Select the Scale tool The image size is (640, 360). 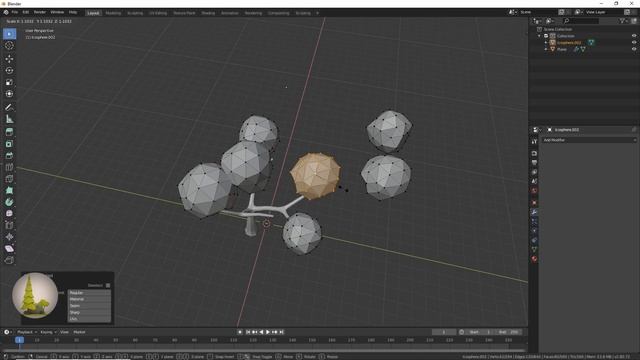[9, 82]
